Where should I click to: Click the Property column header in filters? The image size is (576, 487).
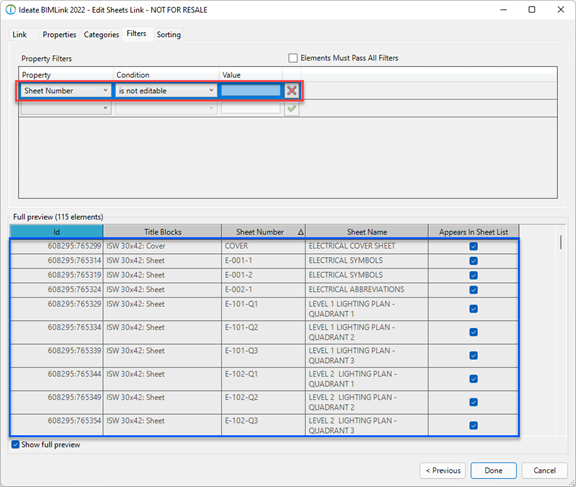tap(66, 75)
